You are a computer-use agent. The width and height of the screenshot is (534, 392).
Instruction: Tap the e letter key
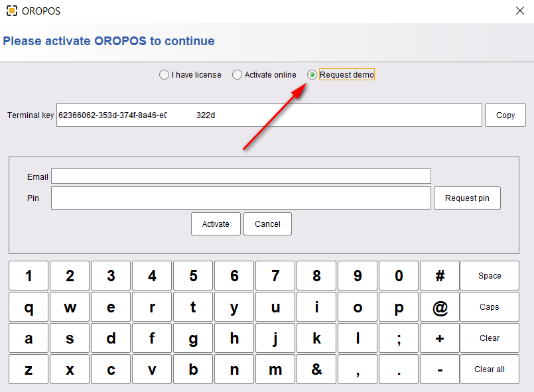click(111, 307)
